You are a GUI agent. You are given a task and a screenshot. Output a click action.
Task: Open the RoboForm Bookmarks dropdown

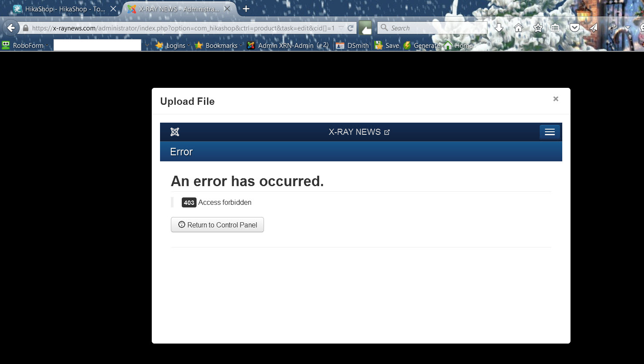[x=218, y=45]
